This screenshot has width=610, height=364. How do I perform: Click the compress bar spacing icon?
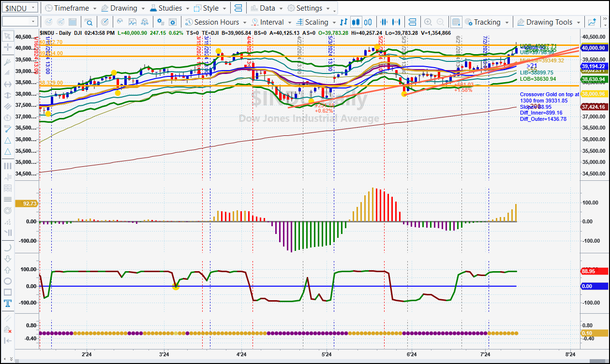385,22
